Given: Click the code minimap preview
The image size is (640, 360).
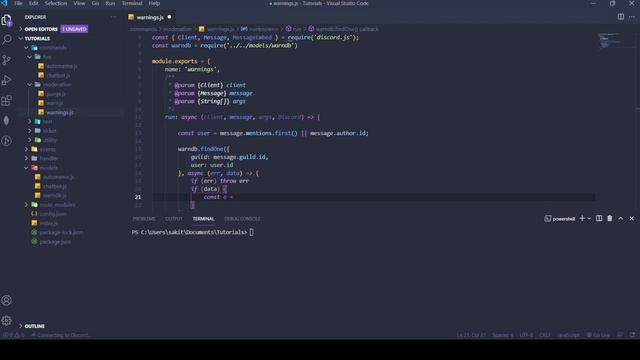Looking at the screenshot, I should 611,40.
